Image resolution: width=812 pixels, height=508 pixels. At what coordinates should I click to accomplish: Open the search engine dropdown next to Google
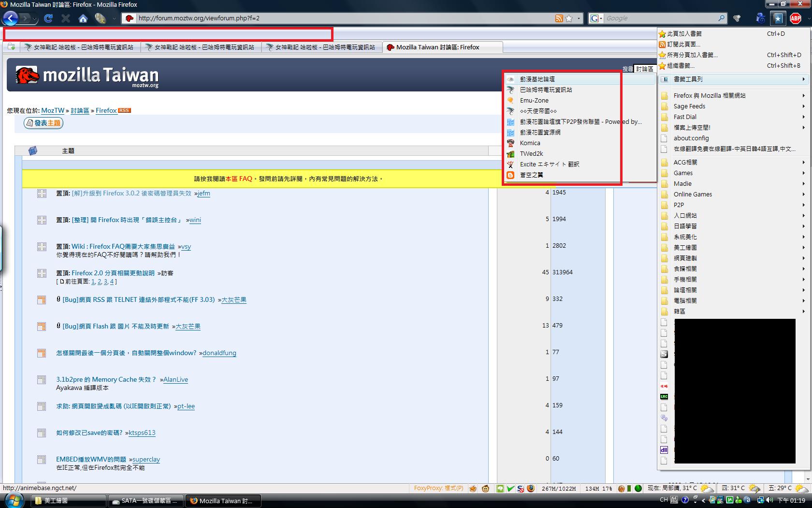[x=596, y=18]
